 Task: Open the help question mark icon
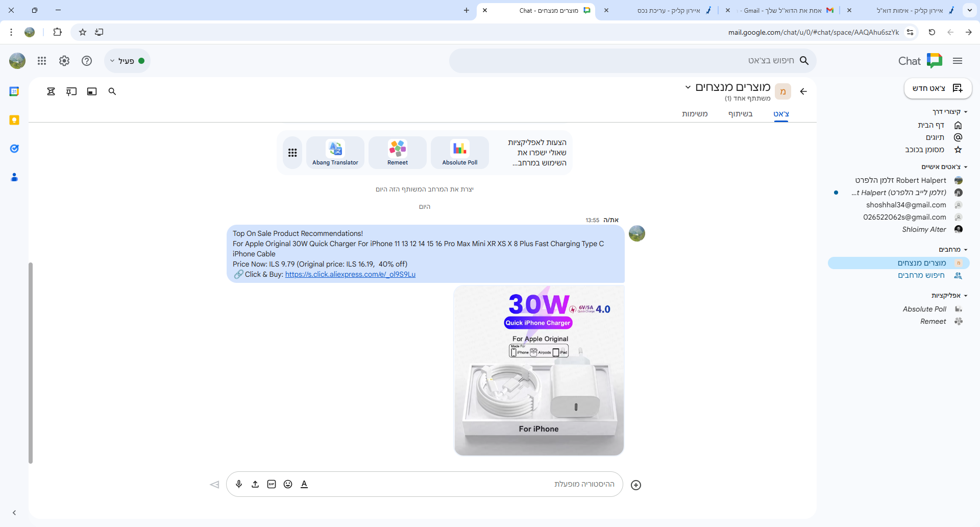coord(87,61)
